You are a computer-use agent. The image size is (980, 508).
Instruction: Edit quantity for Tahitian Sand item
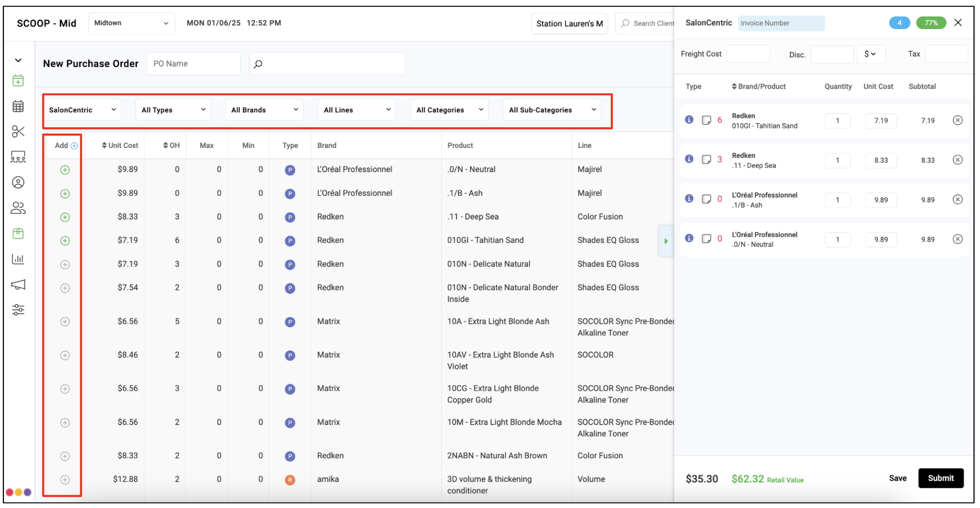[838, 121]
